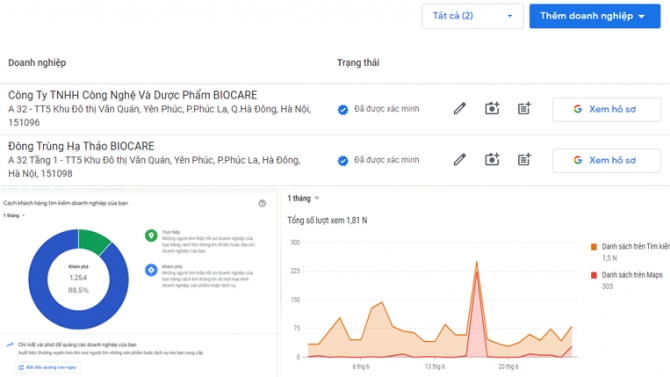Click the Trạng thái column header

[x=358, y=63]
